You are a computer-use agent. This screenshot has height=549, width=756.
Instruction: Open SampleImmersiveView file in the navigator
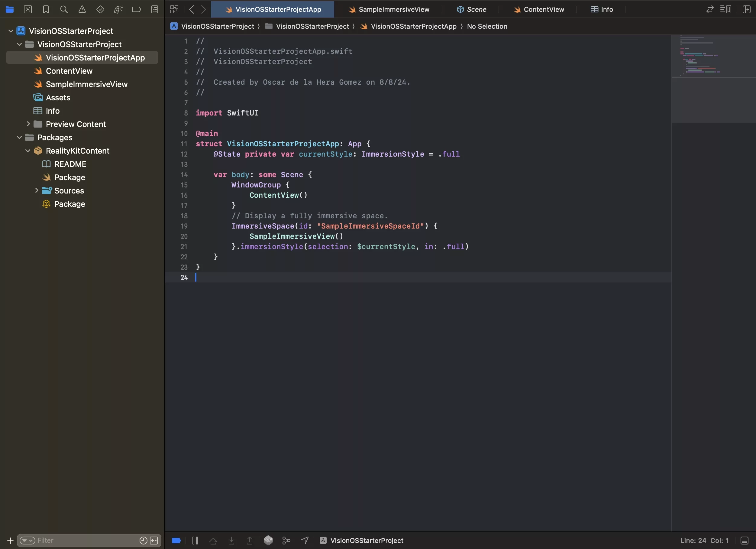point(82,84)
